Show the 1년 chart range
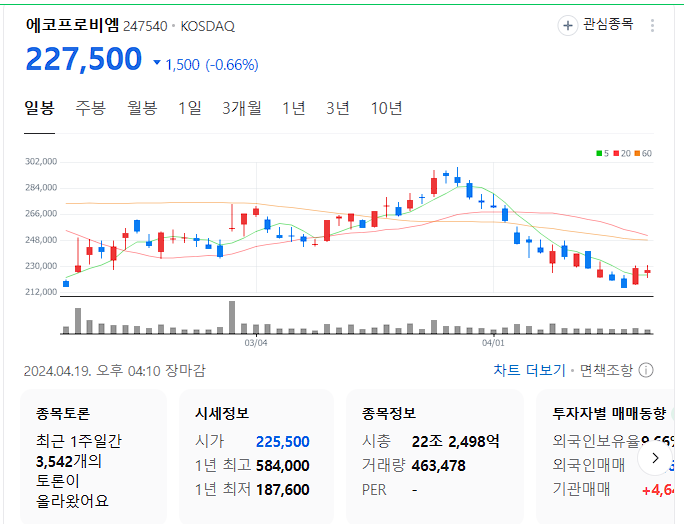Image resolution: width=684 pixels, height=524 pixels. point(294,108)
